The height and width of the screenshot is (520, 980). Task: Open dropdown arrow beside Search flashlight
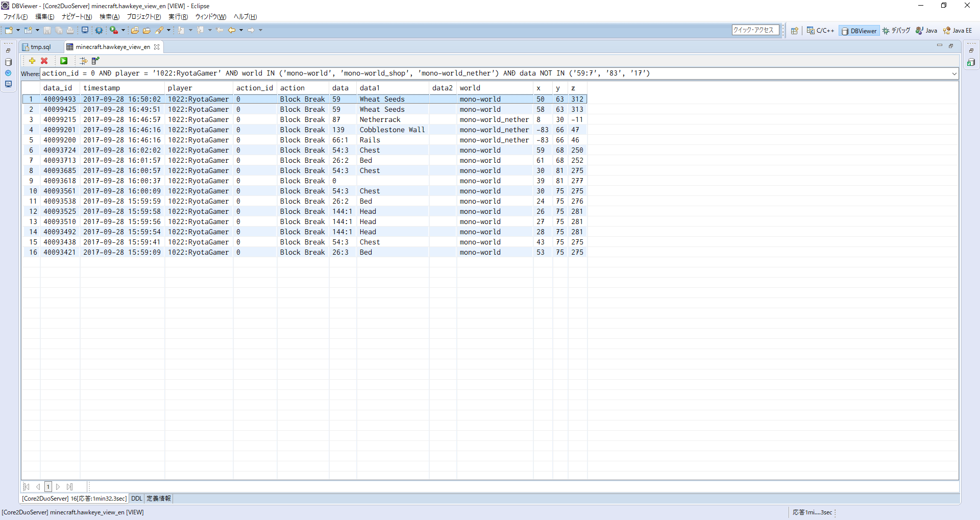coord(168,31)
